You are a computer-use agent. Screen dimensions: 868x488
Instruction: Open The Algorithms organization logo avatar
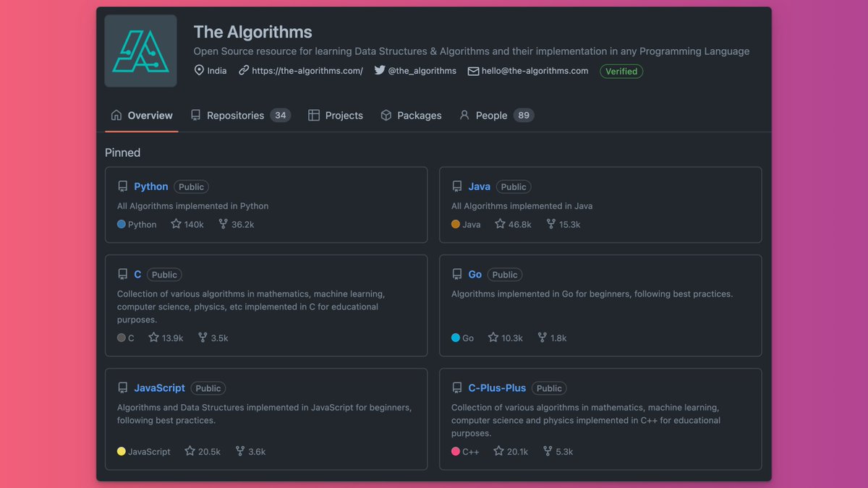click(140, 51)
